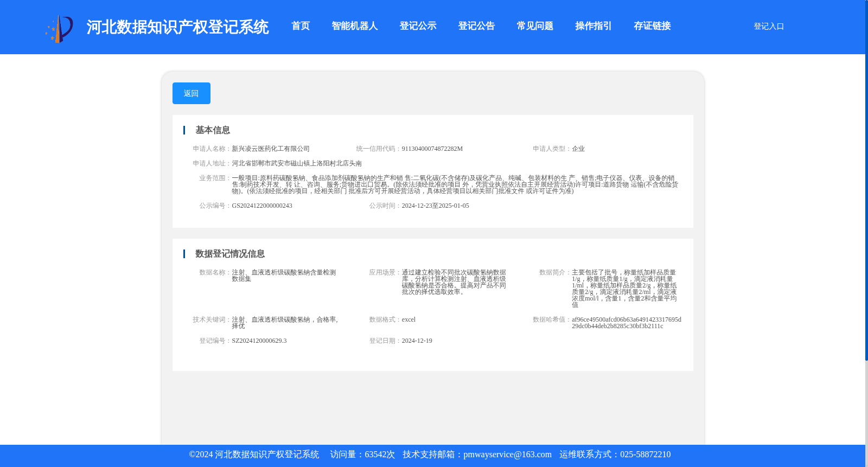The width and height of the screenshot is (868, 467).
Task: Click the 数据简介 description text
Action: pyautogui.click(x=624, y=289)
